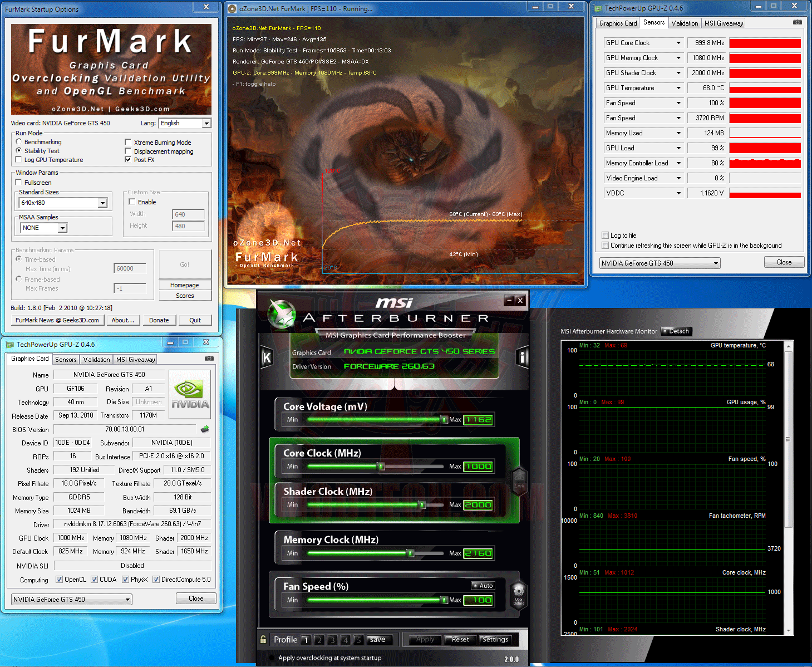This screenshot has width=812, height=667.
Task: Switch to Sensors tab in bottom-left GPU-Z
Action: click(66, 360)
